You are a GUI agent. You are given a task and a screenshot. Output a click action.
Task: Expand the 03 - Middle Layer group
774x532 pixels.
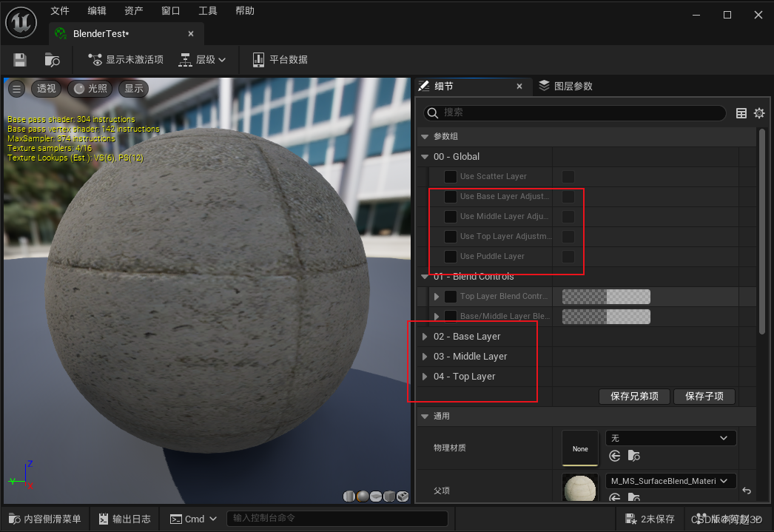tap(425, 357)
